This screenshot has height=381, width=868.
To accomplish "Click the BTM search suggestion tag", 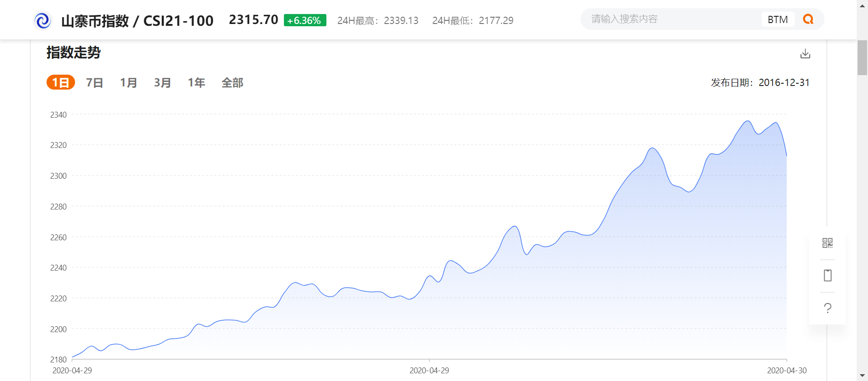I will click(x=778, y=19).
